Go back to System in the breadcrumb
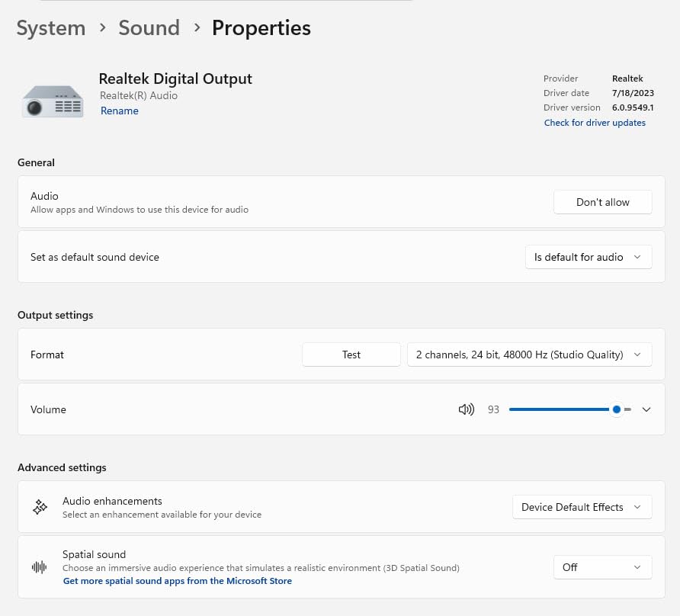The width and height of the screenshot is (680, 616). (51, 28)
